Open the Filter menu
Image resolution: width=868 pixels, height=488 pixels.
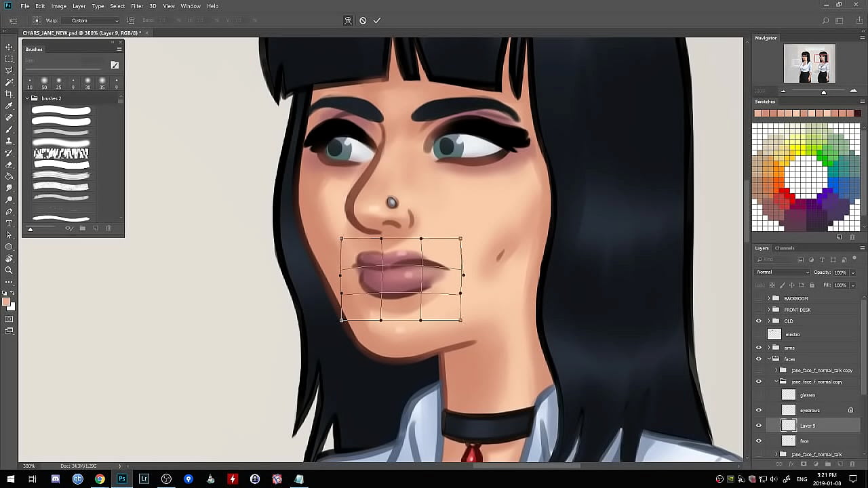tap(137, 6)
